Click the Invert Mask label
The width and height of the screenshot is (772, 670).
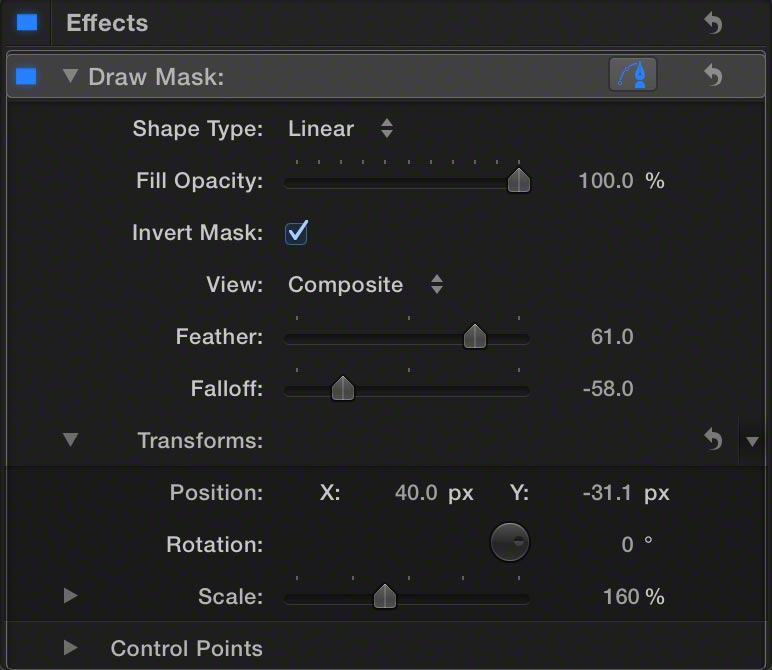pos(198,233)
